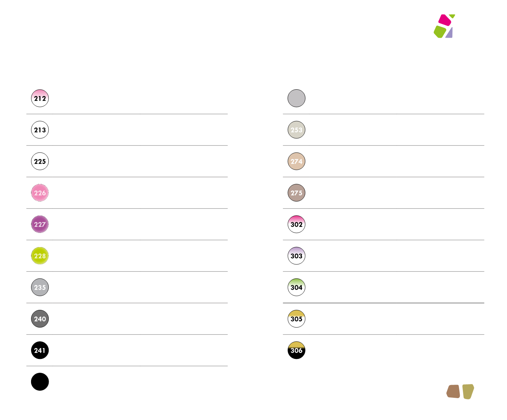507x420 pixels.
Task: Choose the pale grey-green swatch 253
Action: [x=296, y=130]
